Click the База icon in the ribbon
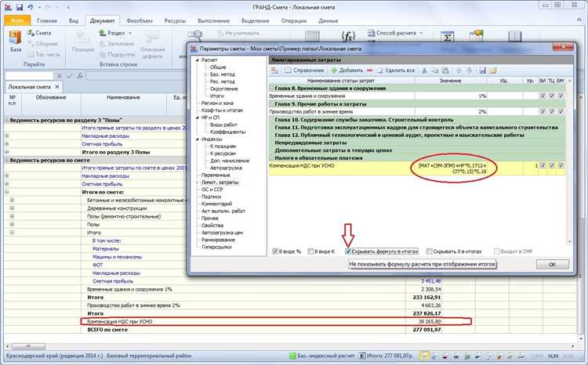The height and width of the screenshot is (365, 588). [15, 39]
